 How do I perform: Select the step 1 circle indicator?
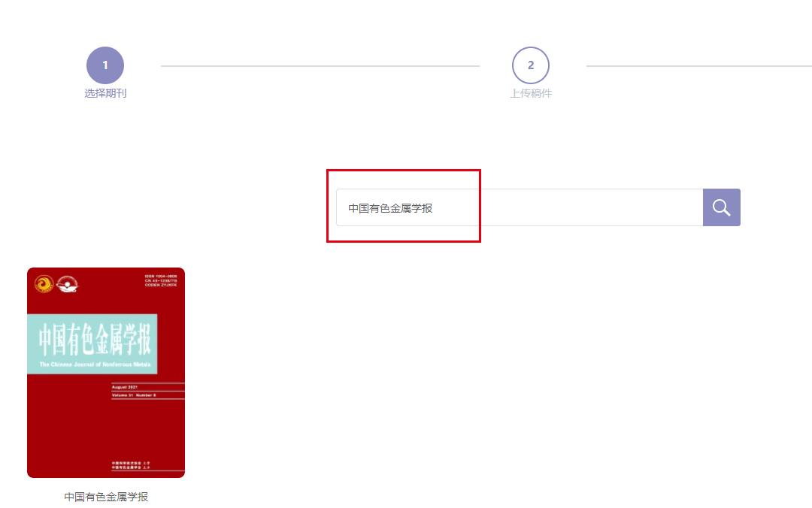(105, 65)
